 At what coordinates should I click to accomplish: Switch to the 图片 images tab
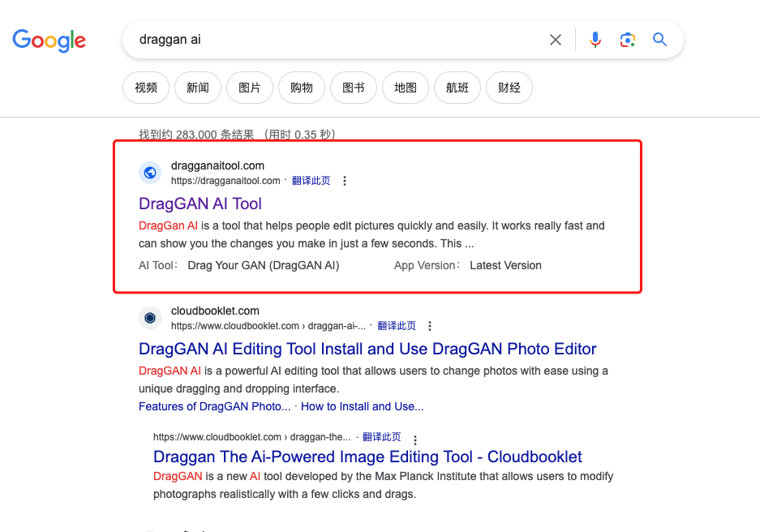click(249, 88)
